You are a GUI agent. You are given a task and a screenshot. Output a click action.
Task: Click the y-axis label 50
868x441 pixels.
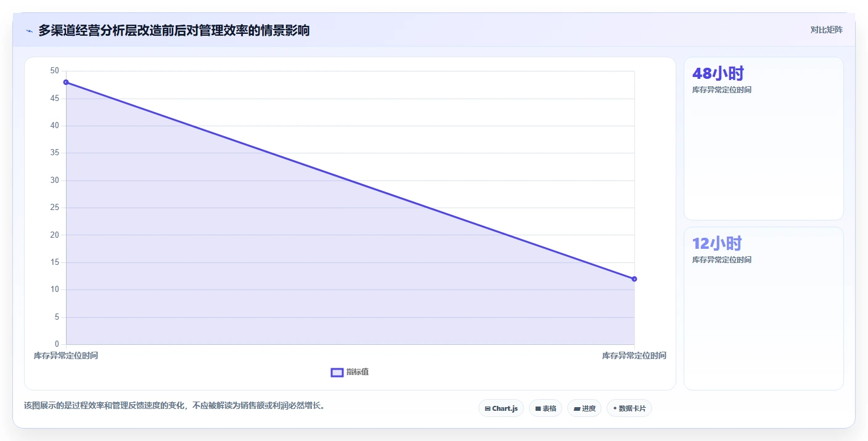coord(55,71)
